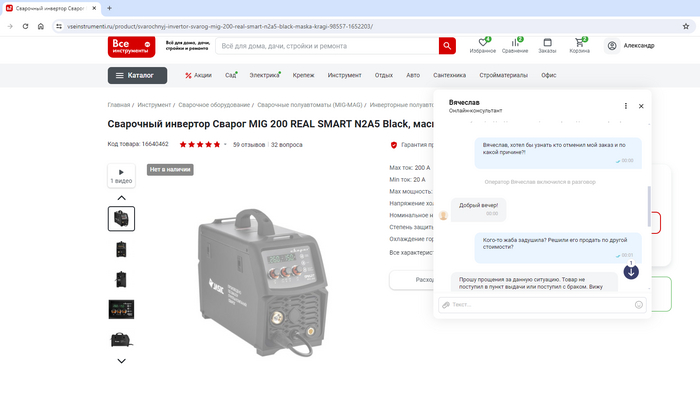The width and height of the screenshot is (700, 404).
Task: Click chat message 'Добрый вечер!'
Action: click(x=479, y=209)
